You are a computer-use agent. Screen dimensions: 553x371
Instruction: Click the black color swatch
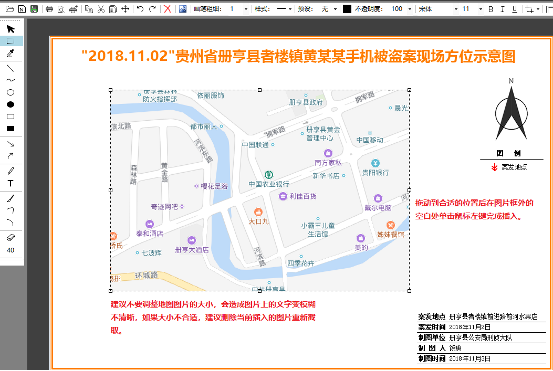point(347,9)
